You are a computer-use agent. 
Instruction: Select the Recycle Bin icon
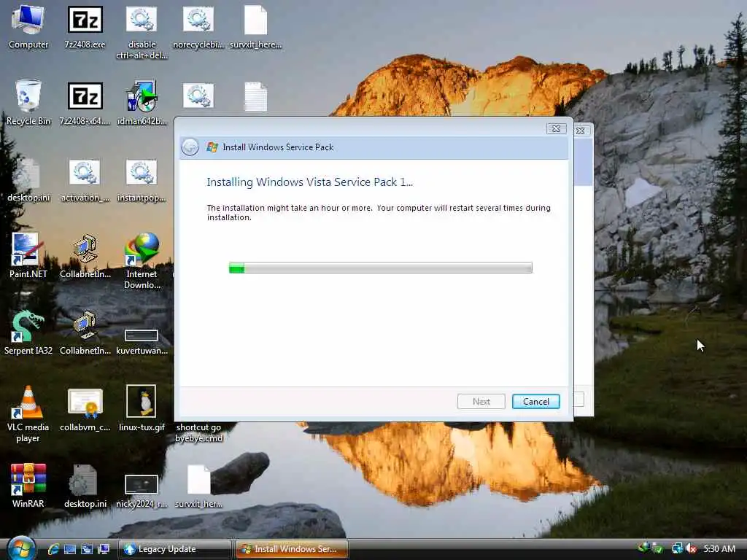(x=28, y=103)
